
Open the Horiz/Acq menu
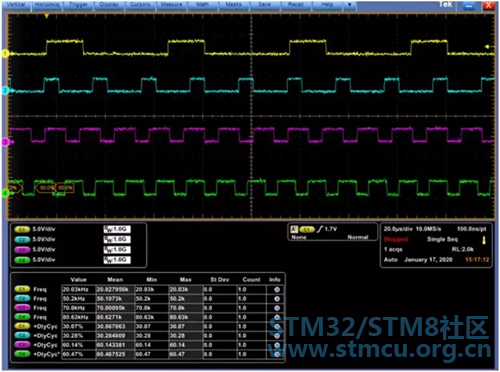(x=47, y=5)
